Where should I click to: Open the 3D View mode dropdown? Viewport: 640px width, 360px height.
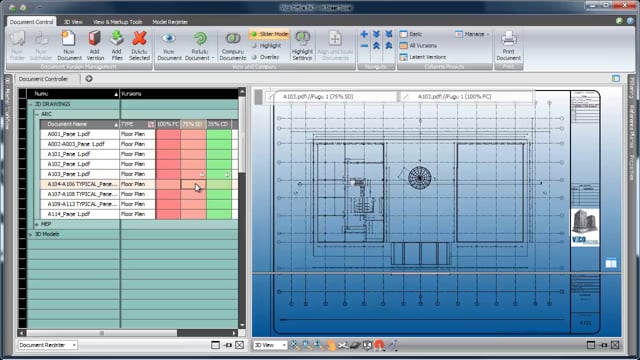(x=270, y=345)
